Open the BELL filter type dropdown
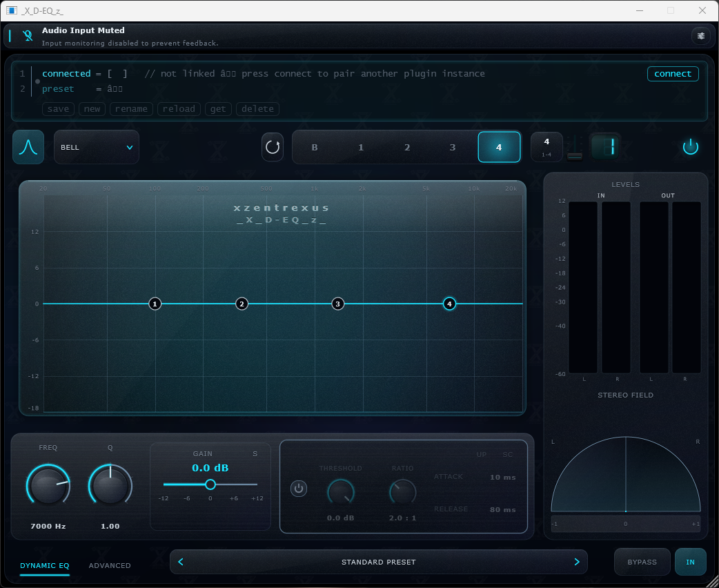The width and height of the screenshot is (719, 588). tap(97, 147)
